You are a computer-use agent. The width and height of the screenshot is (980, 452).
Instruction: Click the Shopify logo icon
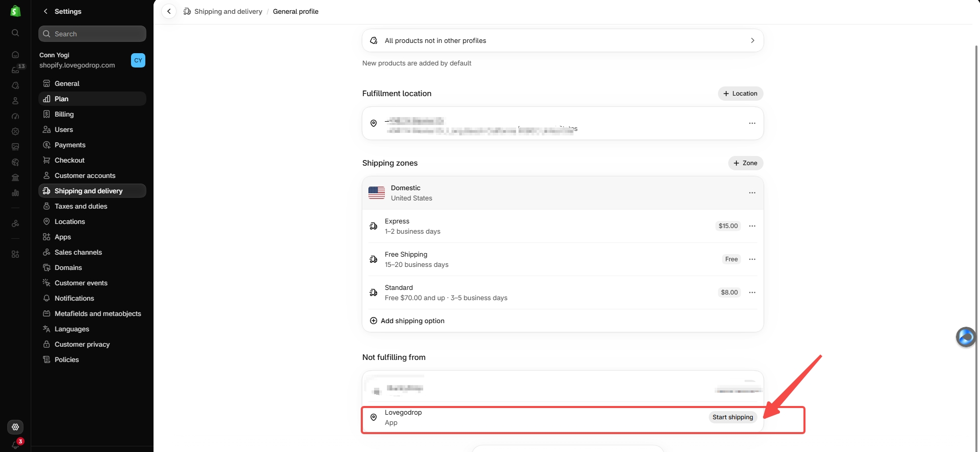click(x=15, y=11)
